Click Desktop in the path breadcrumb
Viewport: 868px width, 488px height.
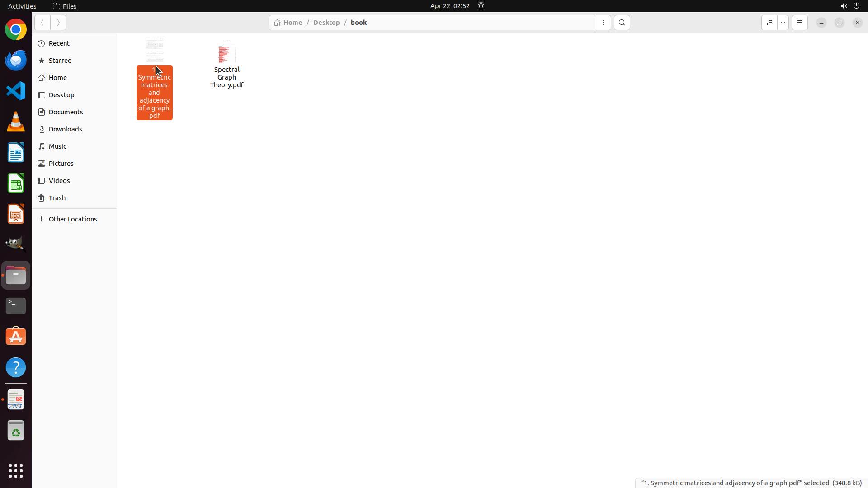(x=326, y=23)
